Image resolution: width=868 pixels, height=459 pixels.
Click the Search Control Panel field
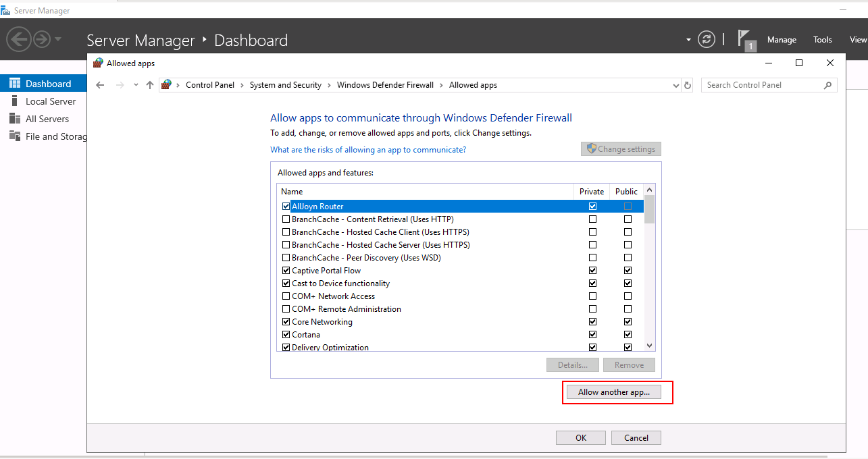coord(769,85)
